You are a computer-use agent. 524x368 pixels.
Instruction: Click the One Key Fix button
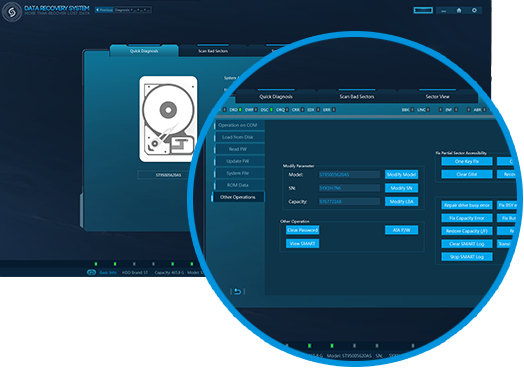click(467, 161)
